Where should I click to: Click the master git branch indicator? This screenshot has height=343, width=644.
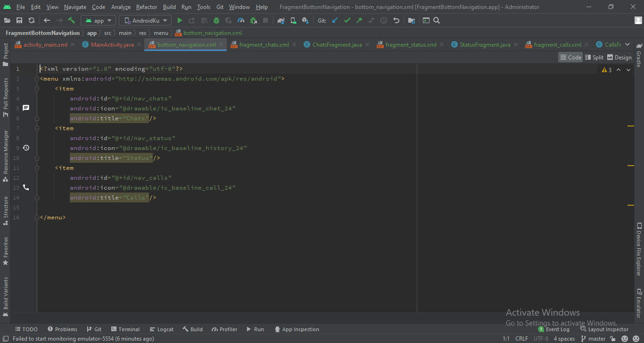point(593,339)
